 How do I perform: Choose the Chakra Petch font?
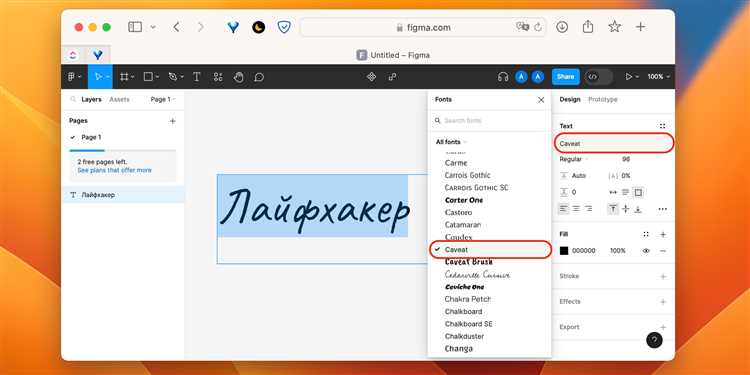[x=468, y=299]
